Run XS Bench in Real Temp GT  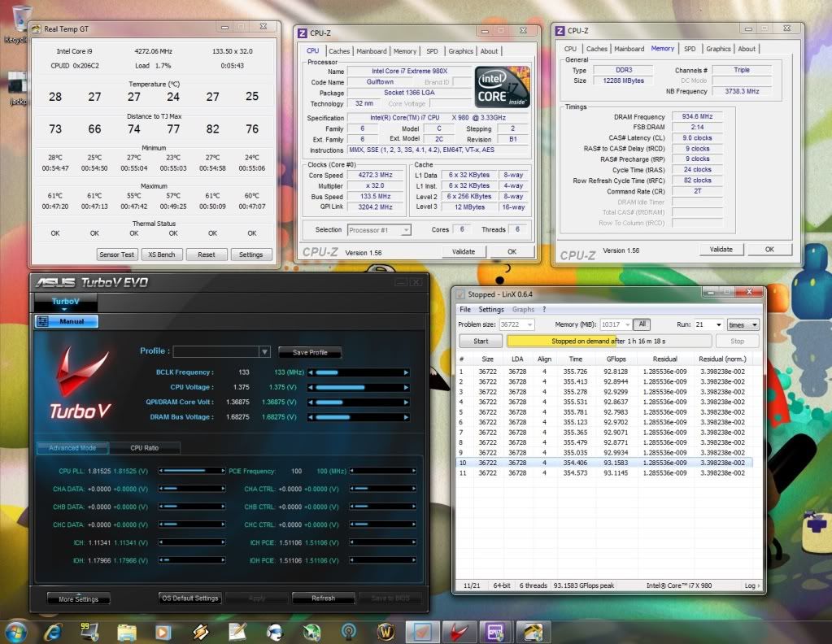pos(162,255)
